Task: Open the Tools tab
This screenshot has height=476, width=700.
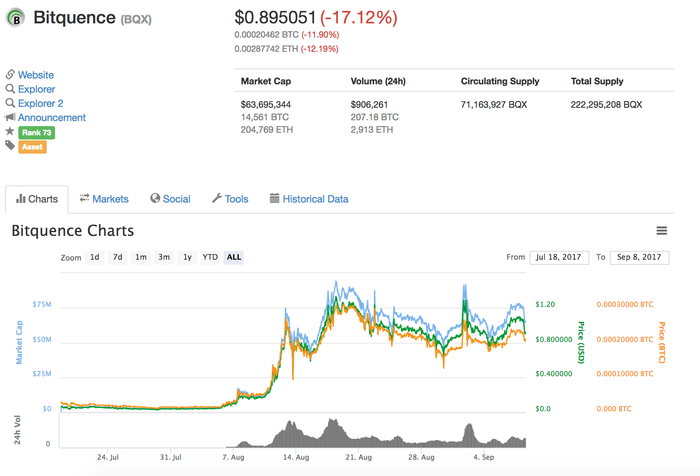Action: click(x=230, y=199)
